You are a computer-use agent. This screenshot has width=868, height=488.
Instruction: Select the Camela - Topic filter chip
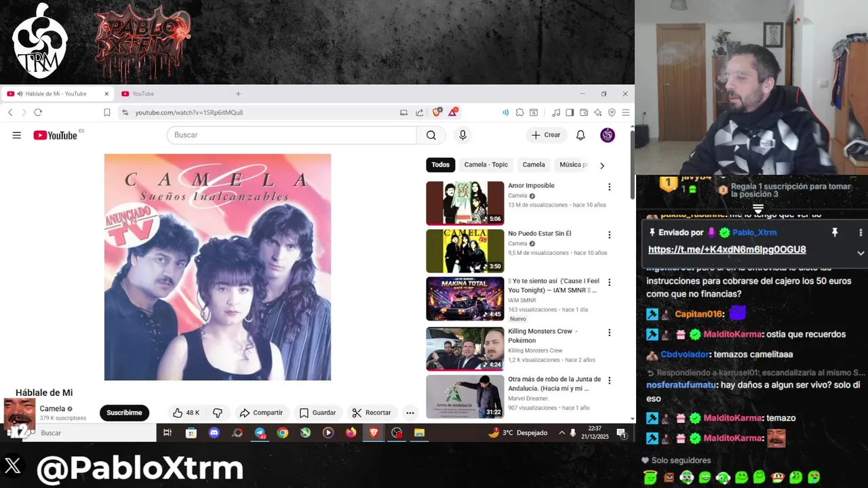[486, 165]
